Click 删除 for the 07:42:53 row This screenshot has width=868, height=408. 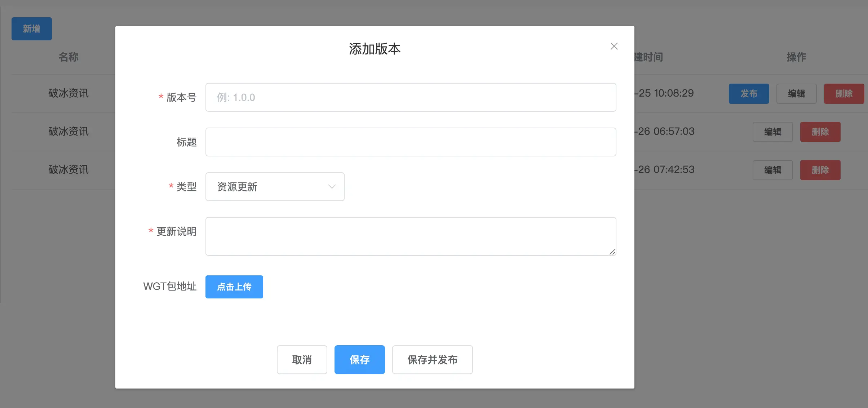tap(820, 170)
